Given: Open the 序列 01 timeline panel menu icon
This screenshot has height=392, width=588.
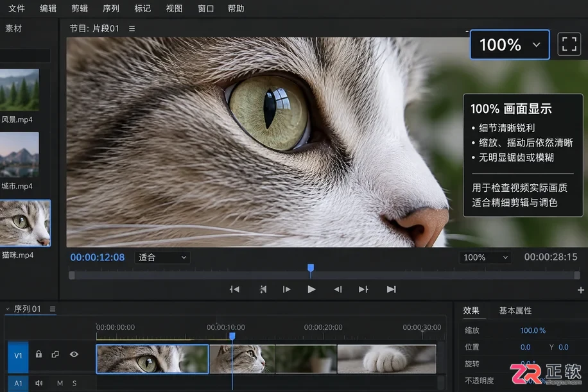Looking at the screenshot, I should 53,309.
